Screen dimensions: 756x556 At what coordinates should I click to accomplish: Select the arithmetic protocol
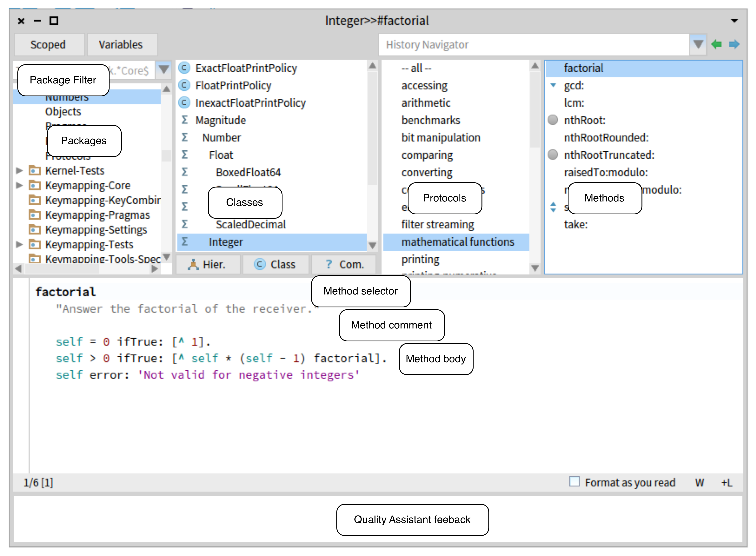426,103
